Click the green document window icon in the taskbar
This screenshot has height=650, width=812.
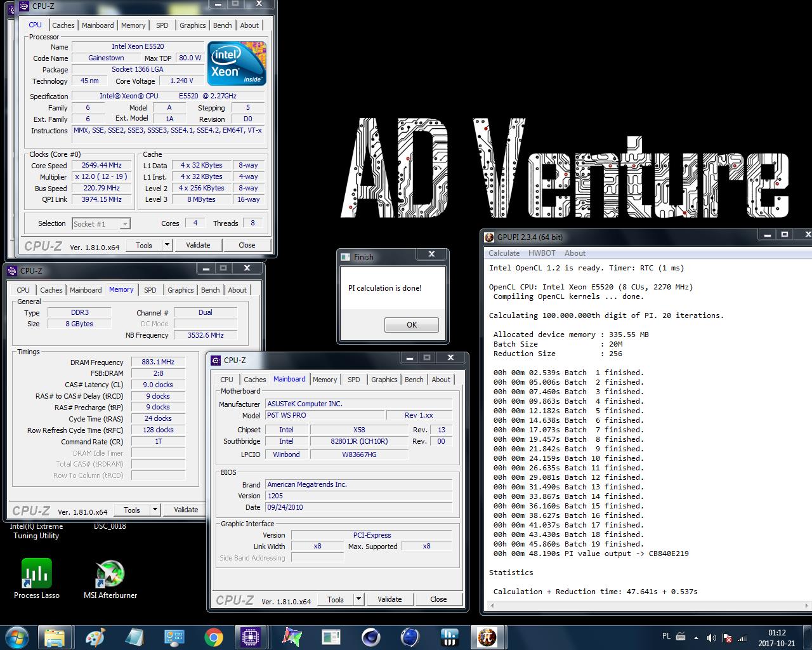[x=331, y=637]
